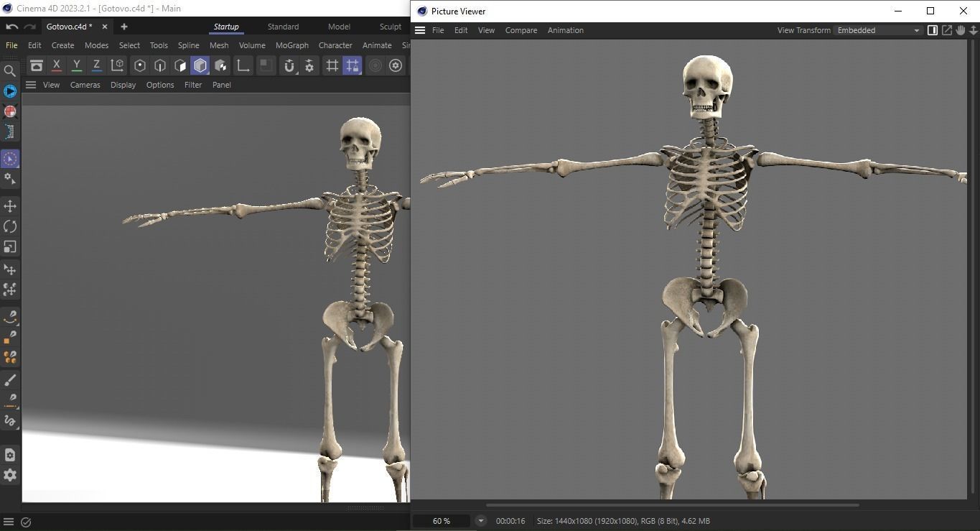Open the main File menu
The image size is (980, 531).
pyautogui.click(x=11, y=45)
